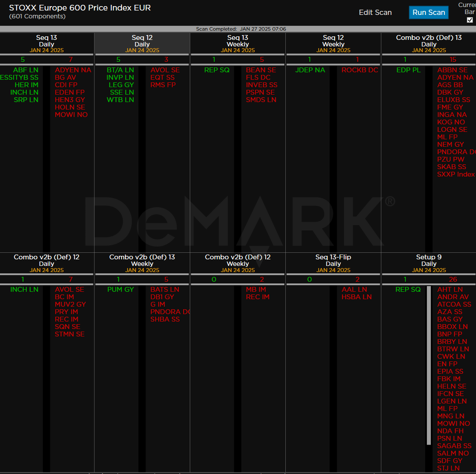Click INVP LN ticker
This screenshot has height=474, width=476.
tap(120, 78)
